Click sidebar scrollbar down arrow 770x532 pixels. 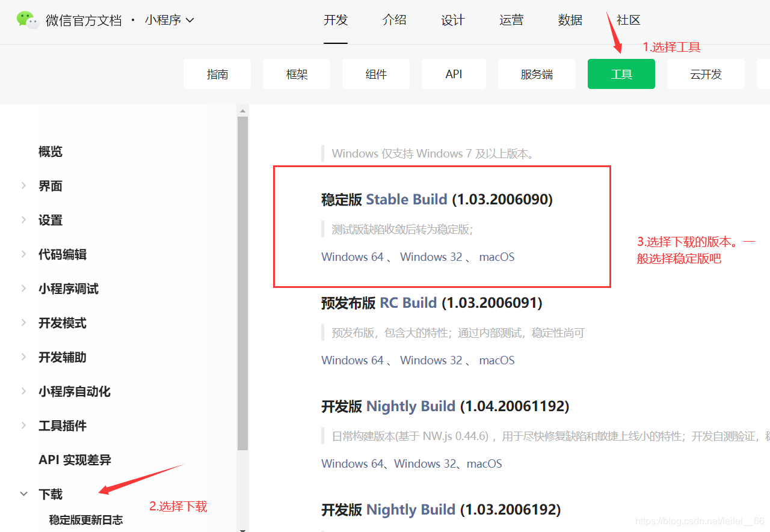click(x=242, y=530)
